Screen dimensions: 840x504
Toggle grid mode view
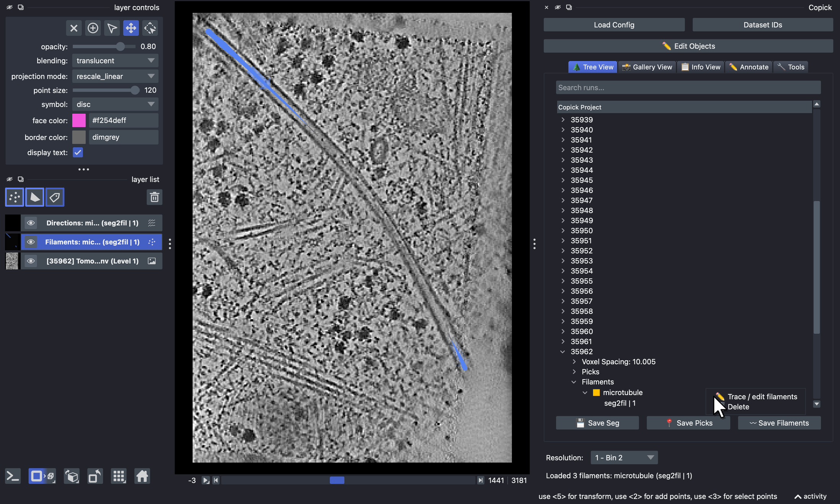118,477
